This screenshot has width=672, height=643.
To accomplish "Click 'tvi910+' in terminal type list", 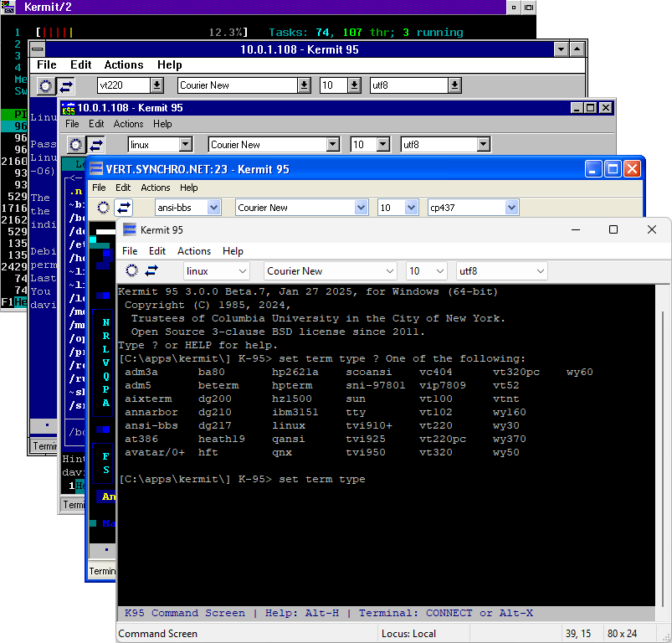I will coord(369,425).
